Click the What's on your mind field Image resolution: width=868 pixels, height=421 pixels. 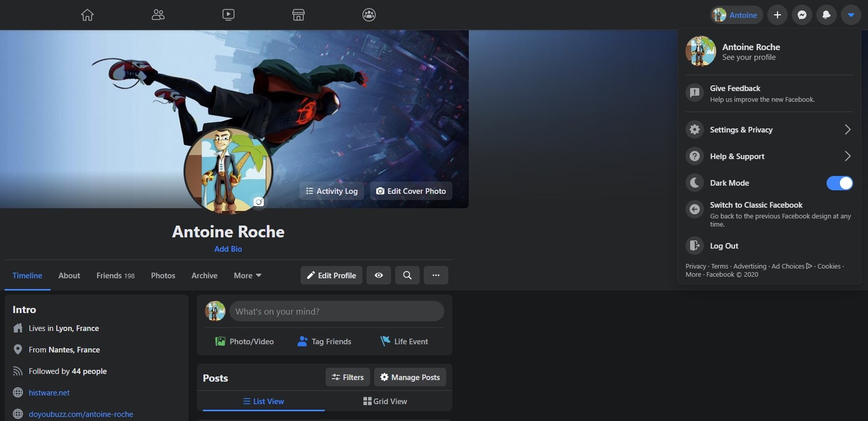(x=336, y=312)
